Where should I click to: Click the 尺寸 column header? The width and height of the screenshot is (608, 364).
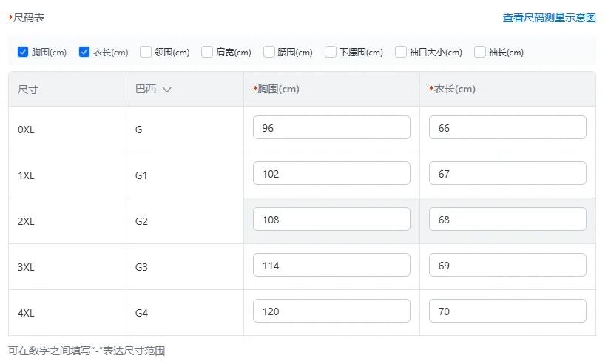pyautogui.click(x=67, y=90)
